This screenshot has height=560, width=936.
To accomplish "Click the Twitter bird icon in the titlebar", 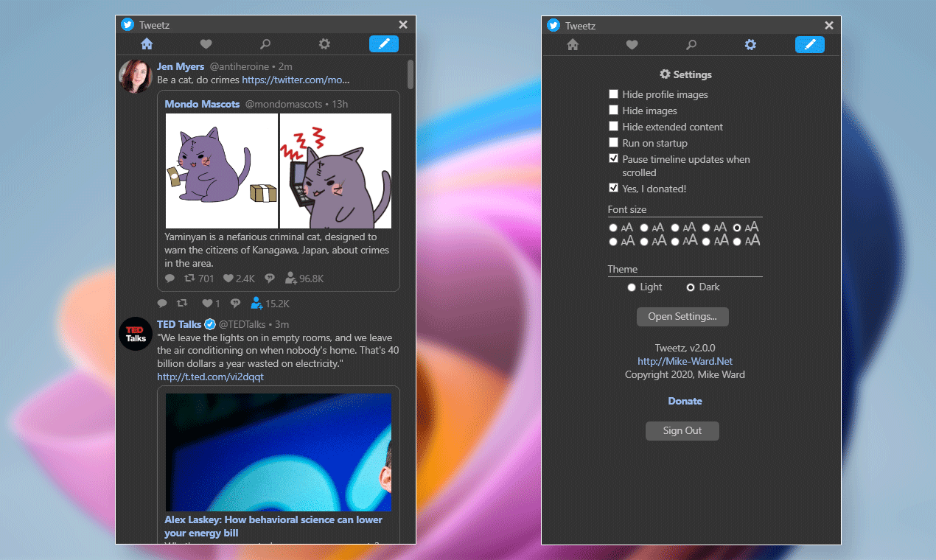I will (x=127, y=24).
